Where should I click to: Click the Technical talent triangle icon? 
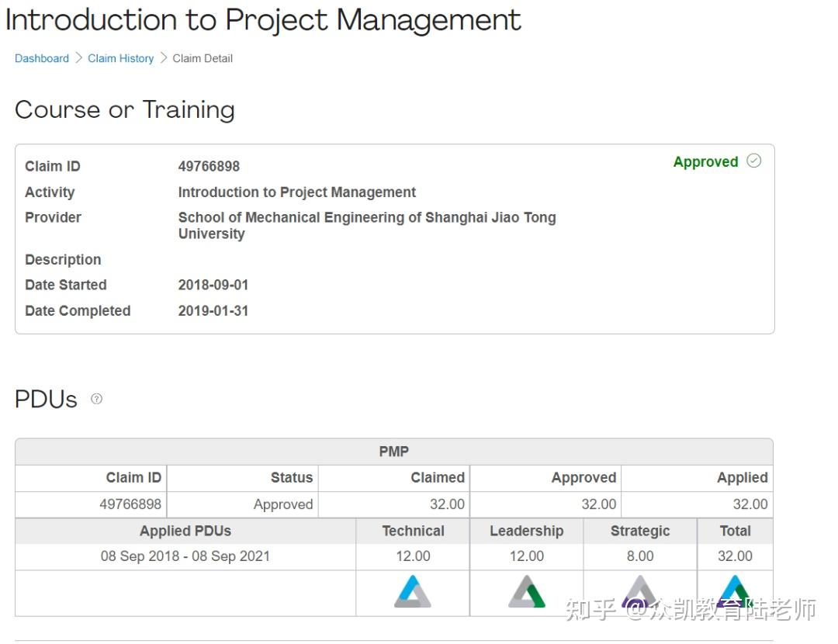pyautogui.click(x=413, y=592)
